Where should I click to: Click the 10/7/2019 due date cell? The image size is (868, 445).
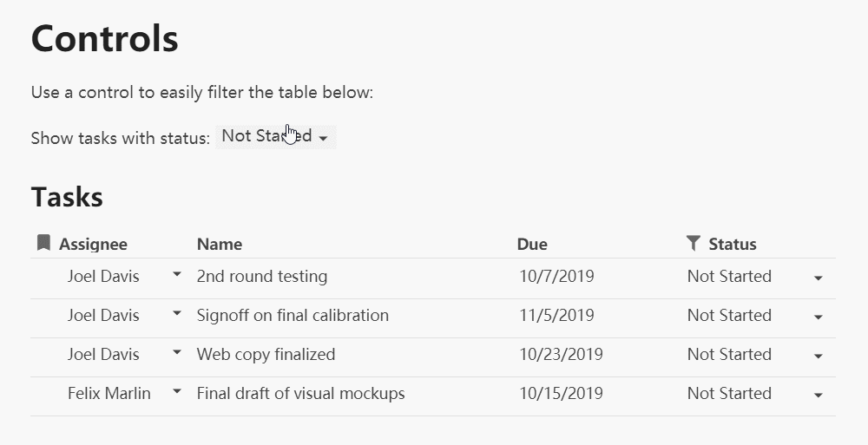tap(556, 276)
